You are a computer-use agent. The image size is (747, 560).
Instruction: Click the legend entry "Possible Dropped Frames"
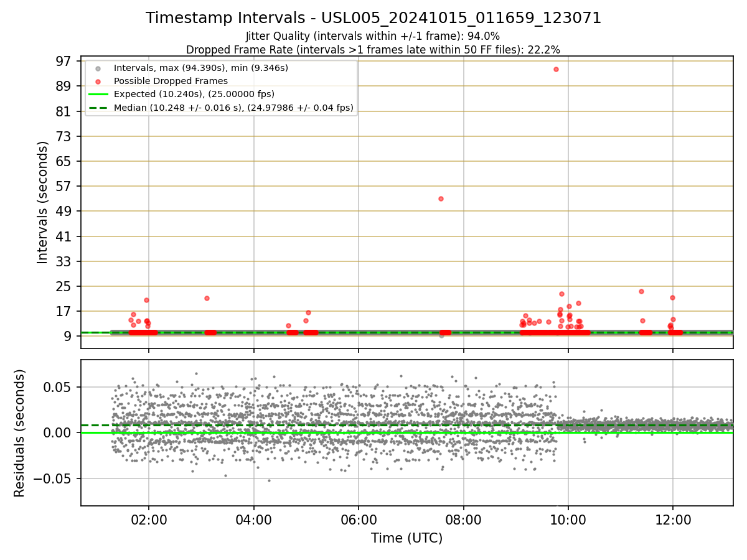coord(171,81)
